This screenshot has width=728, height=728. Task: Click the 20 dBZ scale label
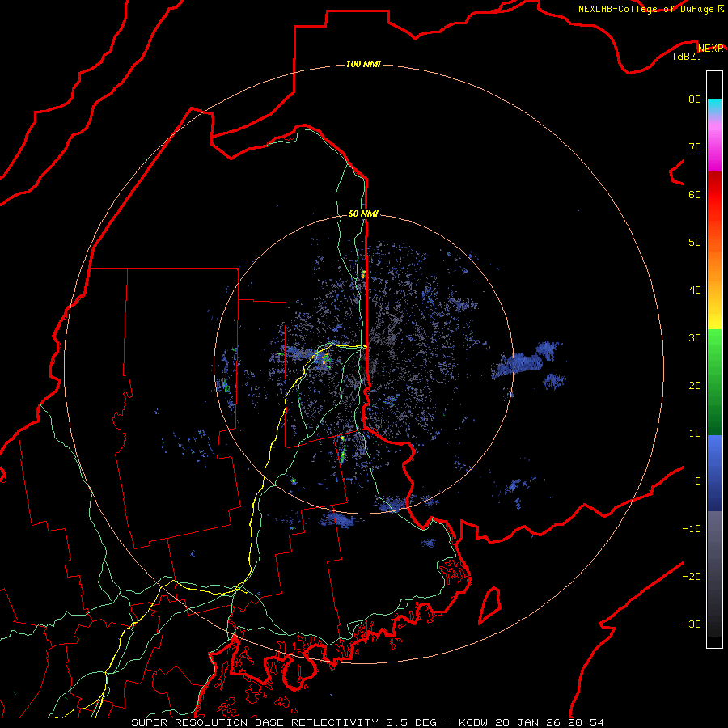(695, 386)
